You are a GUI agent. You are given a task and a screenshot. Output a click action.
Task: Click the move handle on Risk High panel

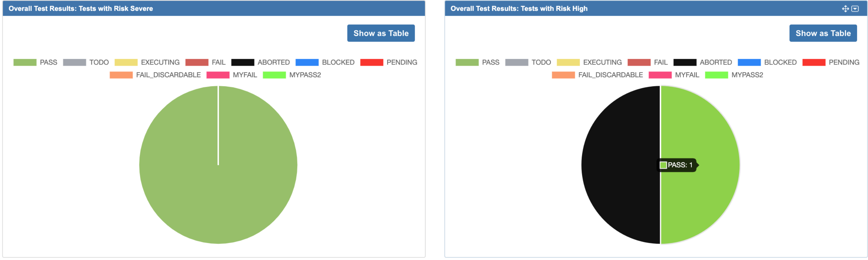(845, 9)
